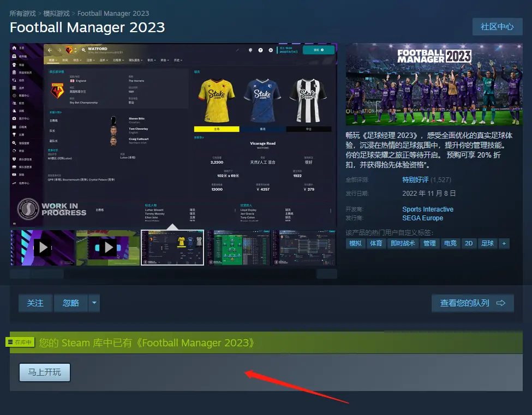Go to the 模拟游戏 breadcrumb category
Image resolution: width=532 pixels, height=415 pixels.
(x=56, y=14)
